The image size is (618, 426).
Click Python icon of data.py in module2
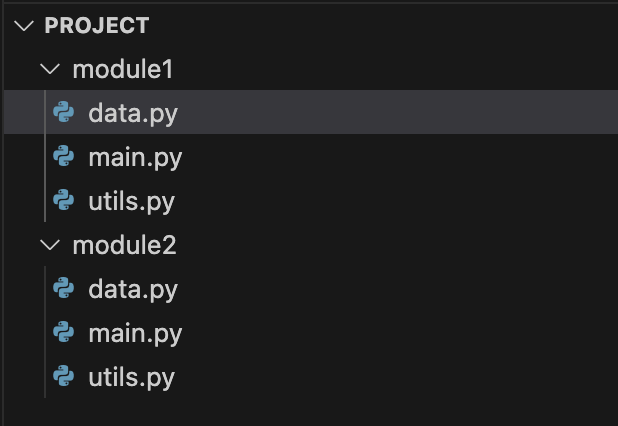63,288
